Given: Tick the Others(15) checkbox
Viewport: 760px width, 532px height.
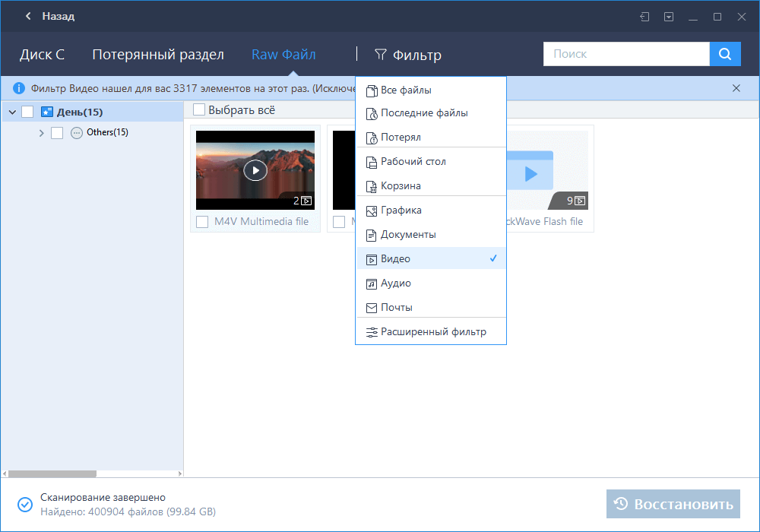Looking at the screenshot, I should click(57, 133).
